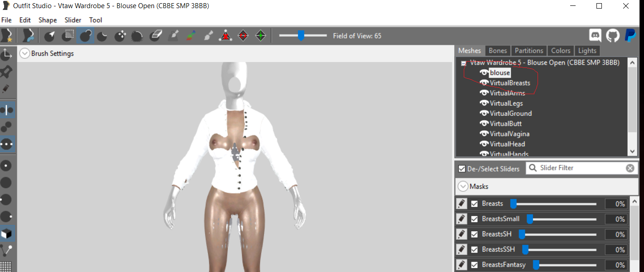Collapse the Masks section chevron

[463, 186]
